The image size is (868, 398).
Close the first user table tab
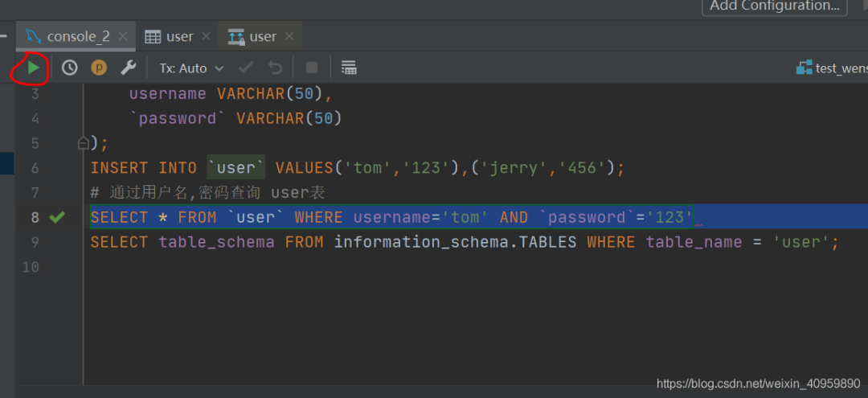click(x=206, y=36)
